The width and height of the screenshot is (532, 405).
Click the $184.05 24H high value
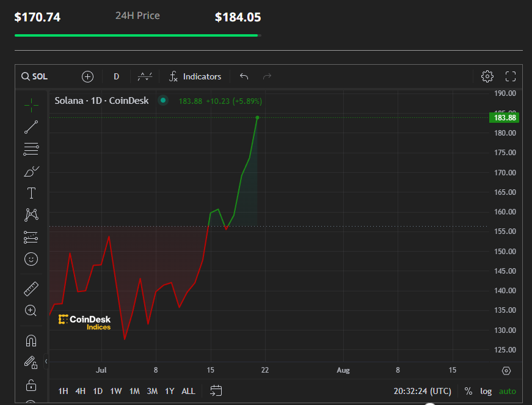point(238,17)
